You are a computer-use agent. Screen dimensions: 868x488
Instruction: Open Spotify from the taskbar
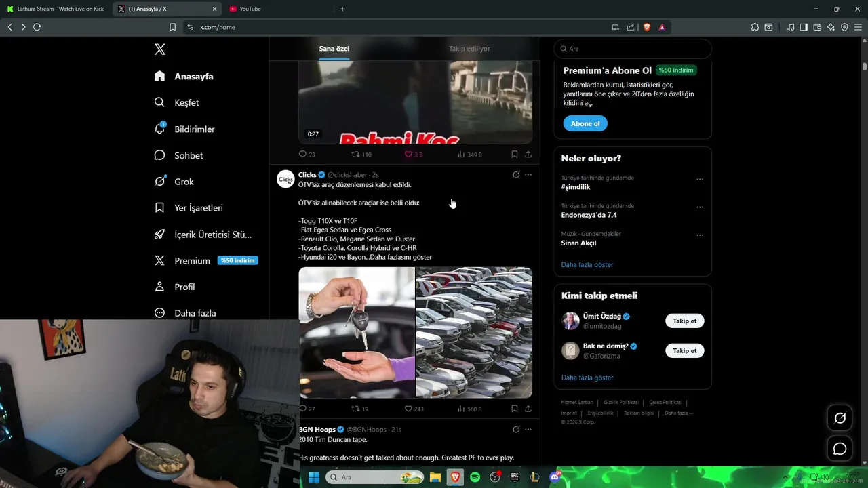click(475, 477)
